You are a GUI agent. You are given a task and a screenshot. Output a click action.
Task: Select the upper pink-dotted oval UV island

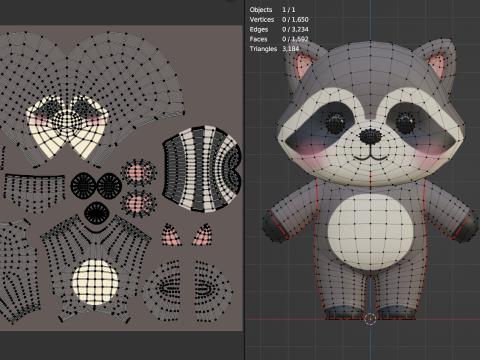pos(138,173)
